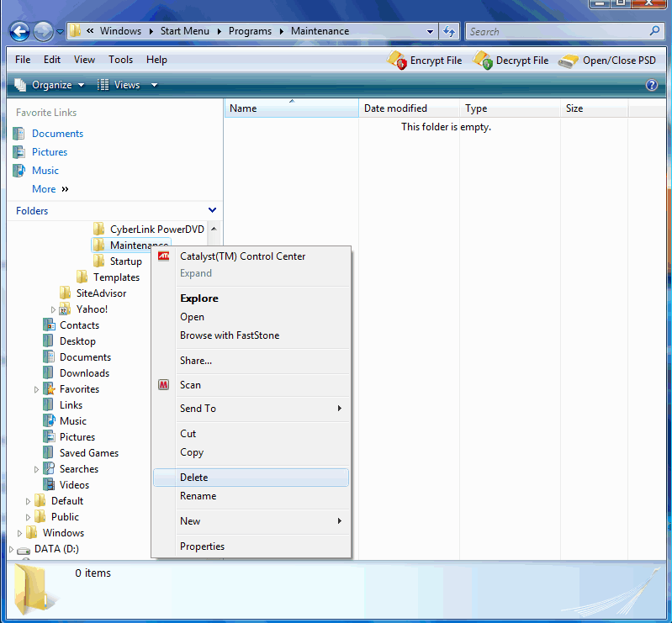672x623 pixels.
Task: Open Pictures in Favorite Links
Action: click(50, 152)
